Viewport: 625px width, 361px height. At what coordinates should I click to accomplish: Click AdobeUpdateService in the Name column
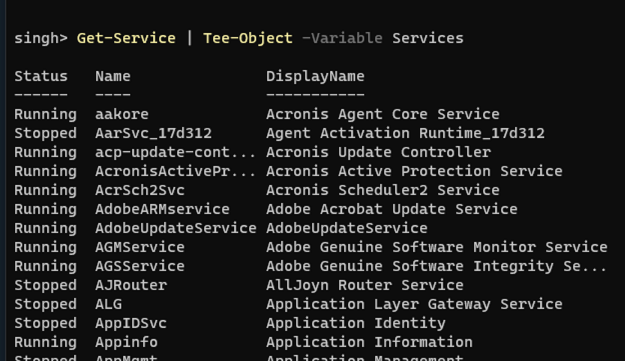point(176,229)
